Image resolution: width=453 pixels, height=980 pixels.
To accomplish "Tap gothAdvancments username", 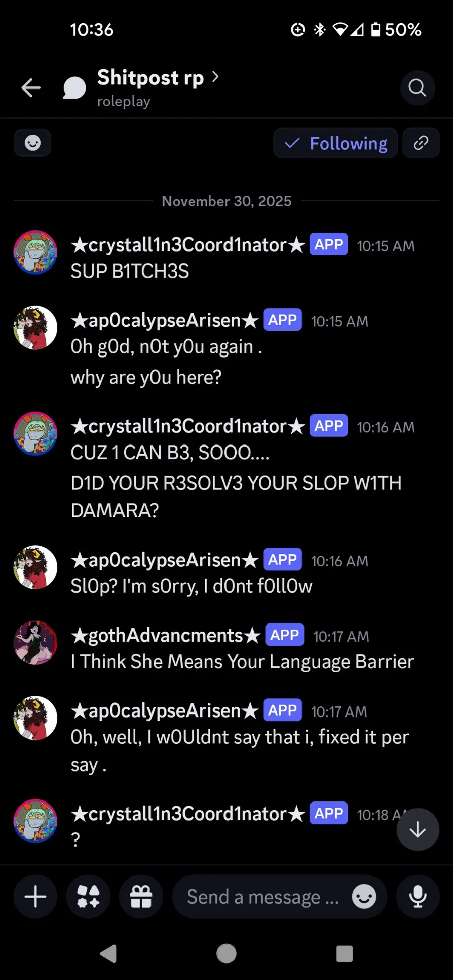I will click(166, 635).
